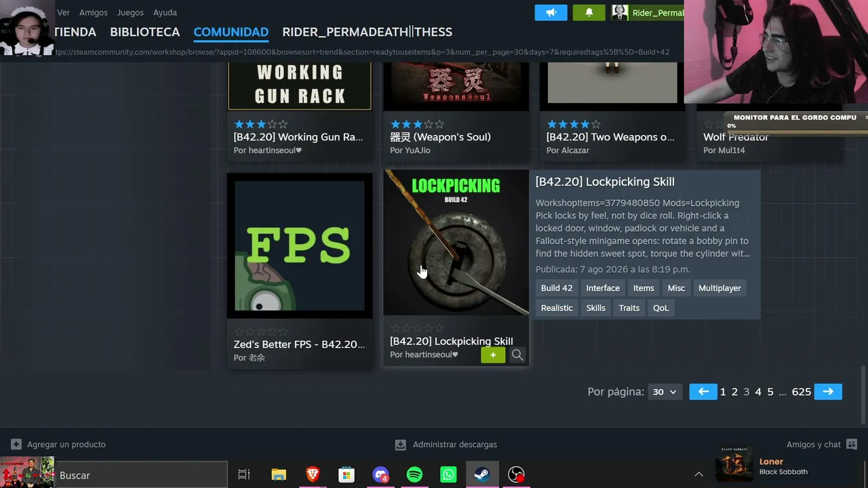Viewport: 868px width, 488px height.
Task: View author Alcazar's profile
Action: pos(568,150)
